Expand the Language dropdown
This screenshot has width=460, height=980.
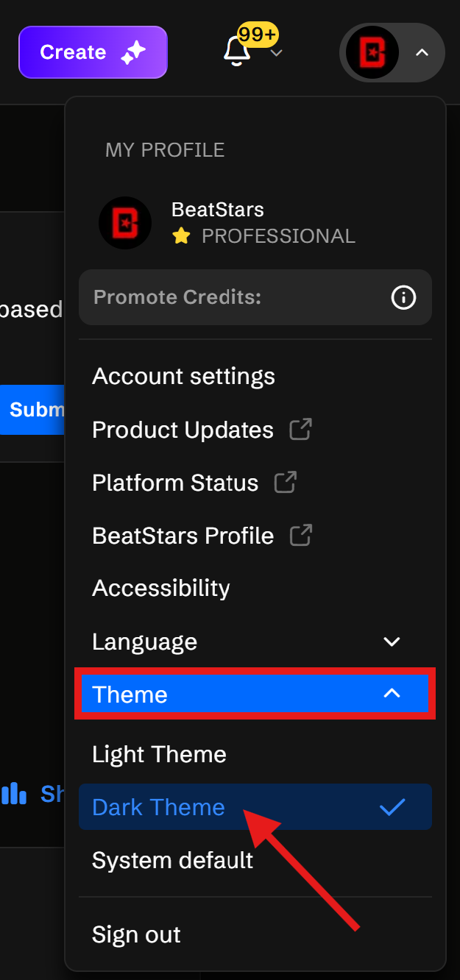click(x=391, y=642)
